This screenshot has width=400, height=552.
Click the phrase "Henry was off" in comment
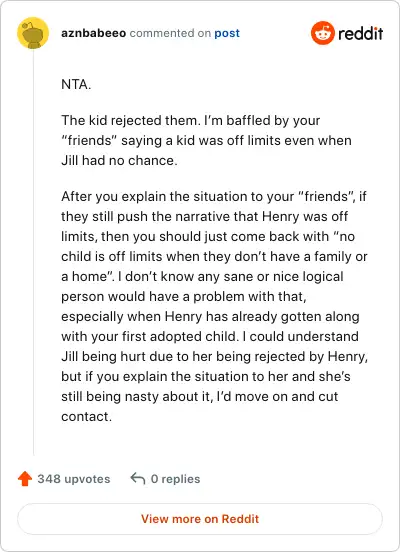[x=305, y=216]
